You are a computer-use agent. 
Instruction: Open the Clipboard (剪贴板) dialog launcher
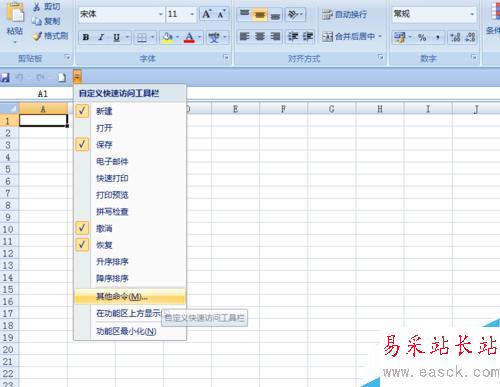(68, 57)
